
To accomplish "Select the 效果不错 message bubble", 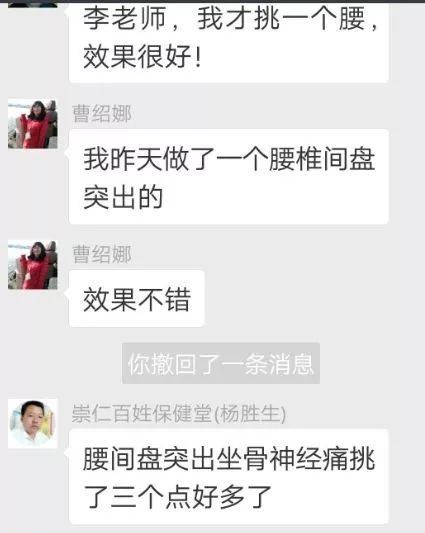I will pyautogui.click(x=137, y=298).
